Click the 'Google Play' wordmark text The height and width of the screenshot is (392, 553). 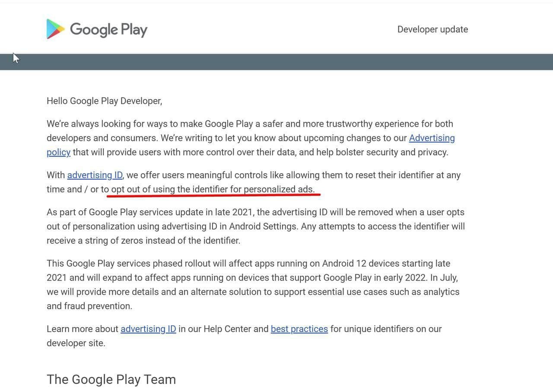[108, 29]
